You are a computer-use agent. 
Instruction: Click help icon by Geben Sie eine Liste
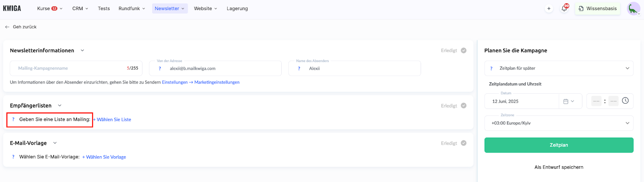point(13,119)
